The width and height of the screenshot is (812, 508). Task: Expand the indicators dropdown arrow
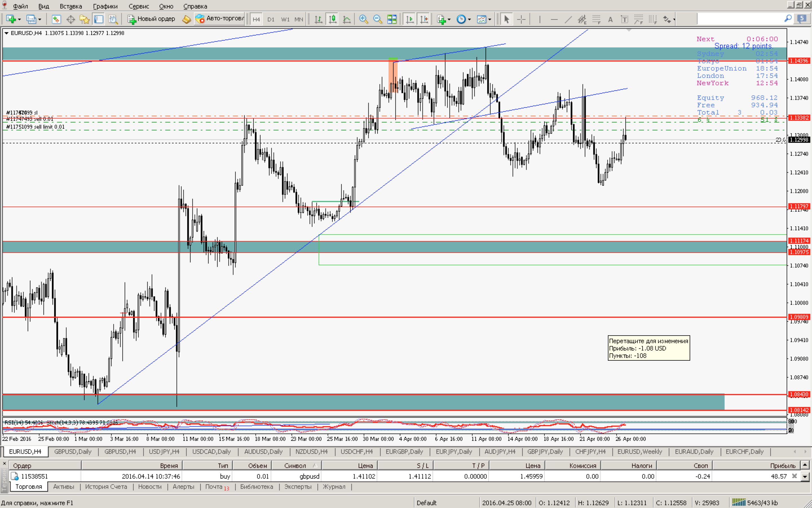click(x=449, y=19)
